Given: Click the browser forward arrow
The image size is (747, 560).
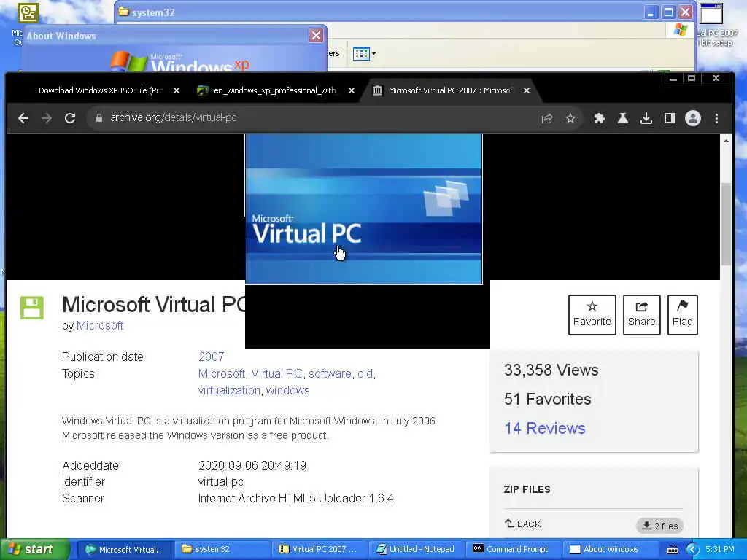Looking at the screenshot, I should coord(47,118).
